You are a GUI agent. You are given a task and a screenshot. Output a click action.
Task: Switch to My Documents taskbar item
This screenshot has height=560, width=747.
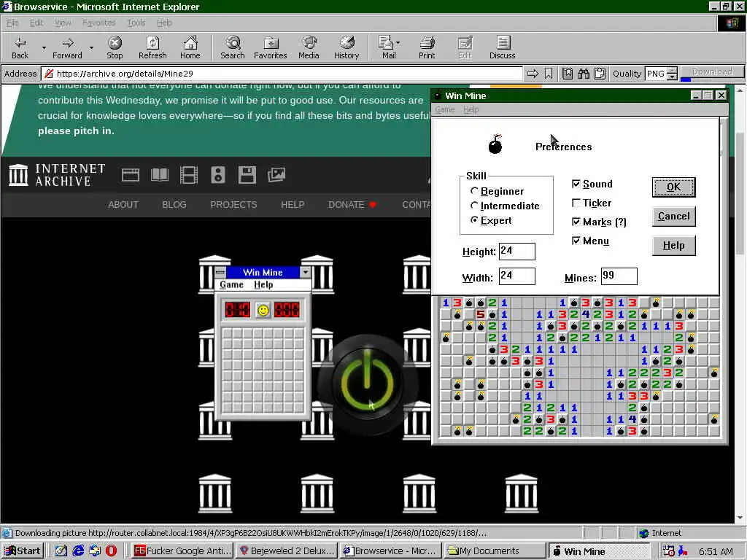(x=494, y=551)
